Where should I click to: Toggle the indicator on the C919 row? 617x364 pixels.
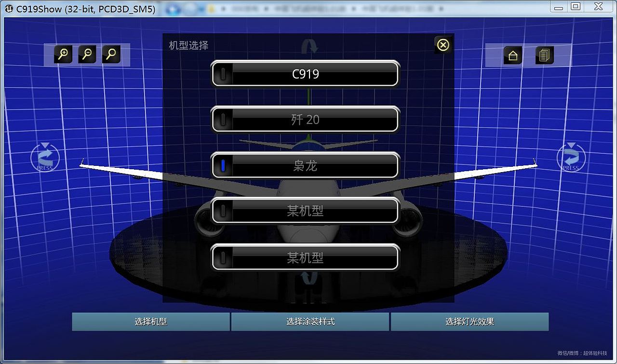(x=223, y=74)
